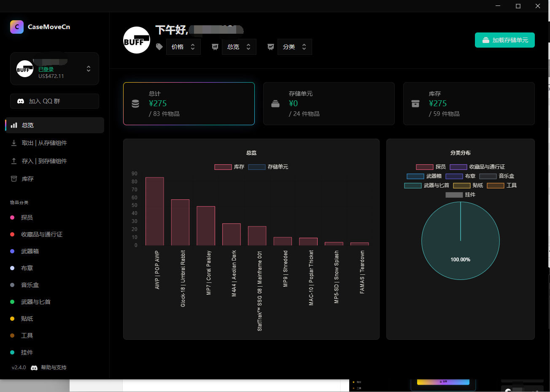This screenshot has height=392, width=550.
Task: Open the 分类 dropdown in header
Action: [x=295, y=47]
